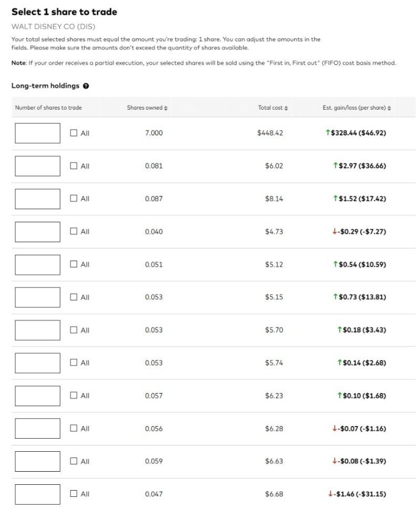420x510 pixels.
Task: Focus shares input for the $6.02 lot
Action: (x=38, y=166)
